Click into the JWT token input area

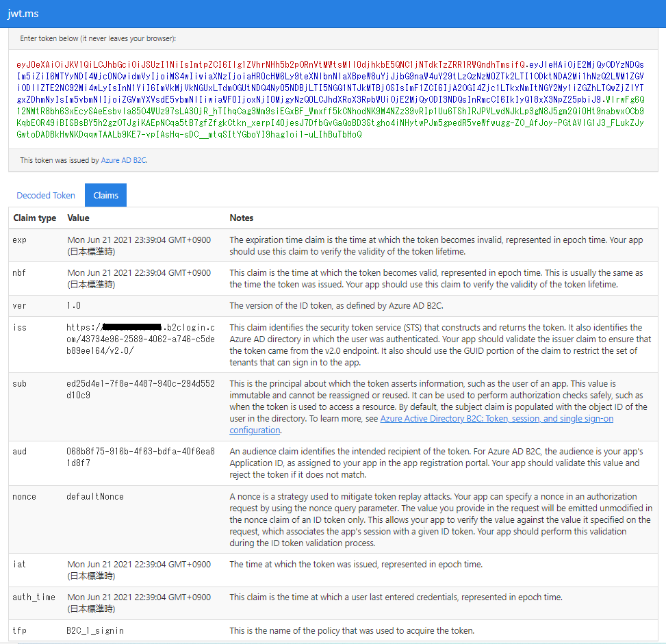coord(333,99)
